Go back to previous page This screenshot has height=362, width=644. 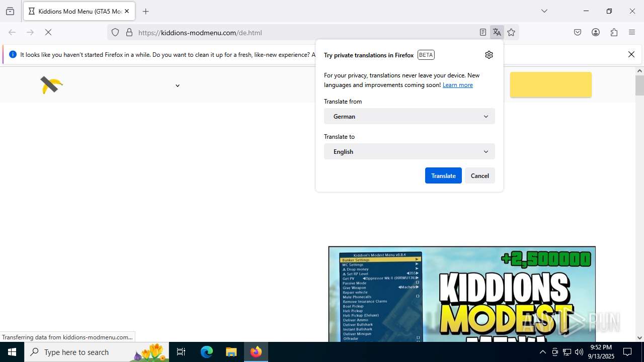click(12, 32)
